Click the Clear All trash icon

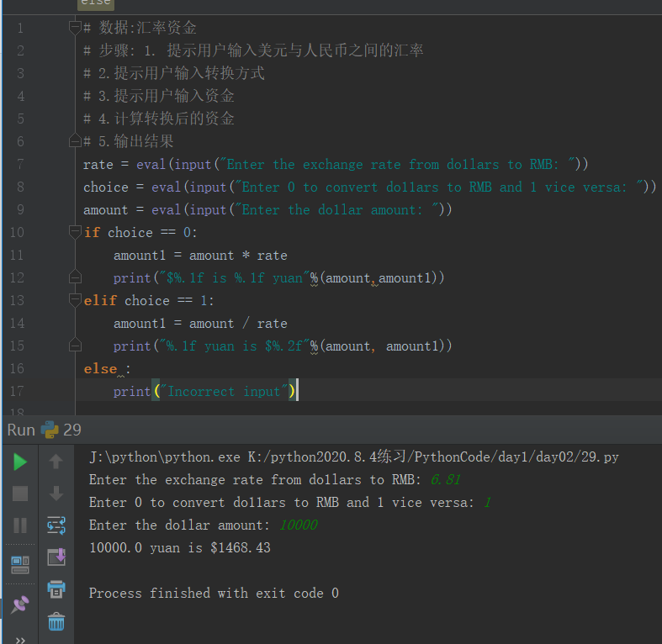[56, 621]
